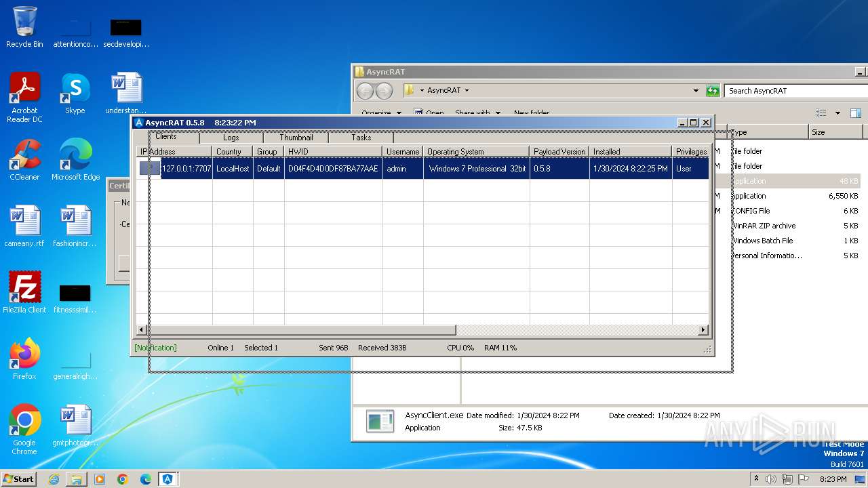This screenshot has width=868, height=488.
Task: Click Action Center flag in system tray
Action: (x=803, y=479)
